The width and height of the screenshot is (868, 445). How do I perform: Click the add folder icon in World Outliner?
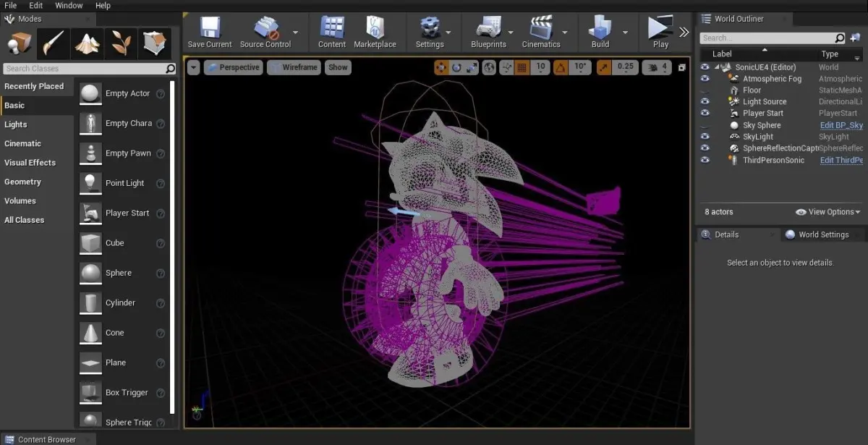click(x=855, y=38)
